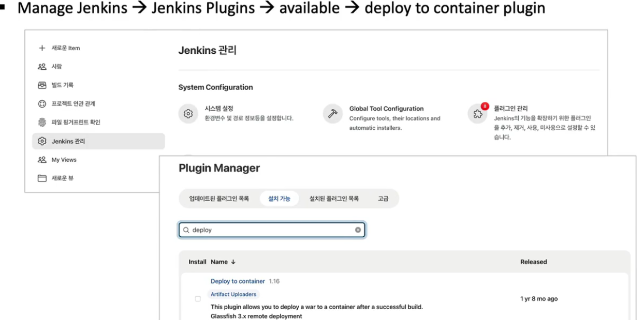This screenshot has height=320, width=644.
Task: Select the 설치 가능 tab
Action: pyautogui.click(x=279, y=199)
